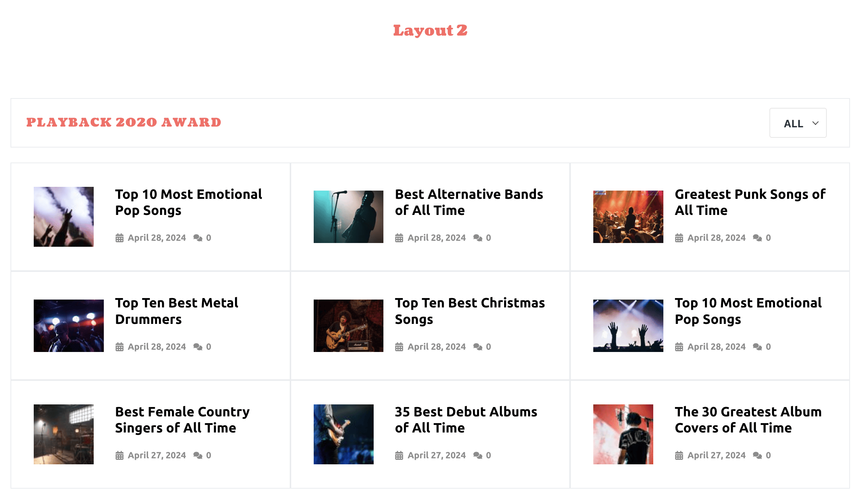Click the calendar icon on 'Best Female Country Singers'
The height and width of the screenshot is (504, 862).
click(119, 455)
